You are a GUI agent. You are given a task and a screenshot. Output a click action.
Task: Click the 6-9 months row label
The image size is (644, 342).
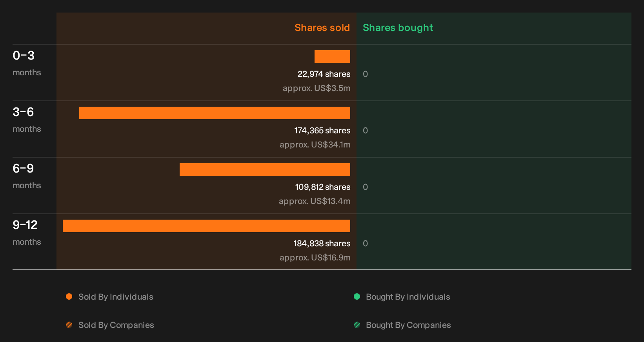click(x=27, y=176)
